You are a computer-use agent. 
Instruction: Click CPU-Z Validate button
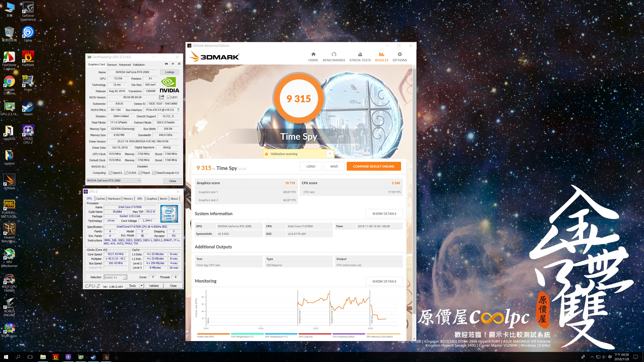tap(154, 286)
